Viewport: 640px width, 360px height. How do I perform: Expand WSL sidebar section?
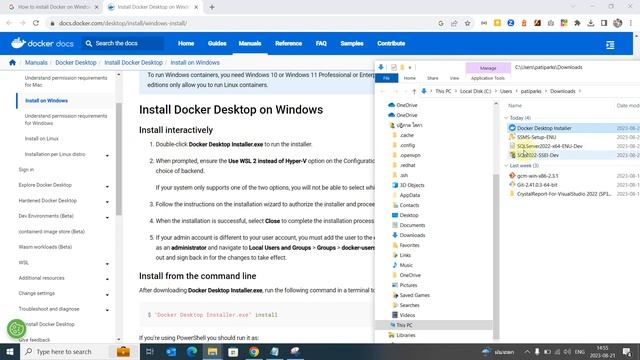coord(107,264)
